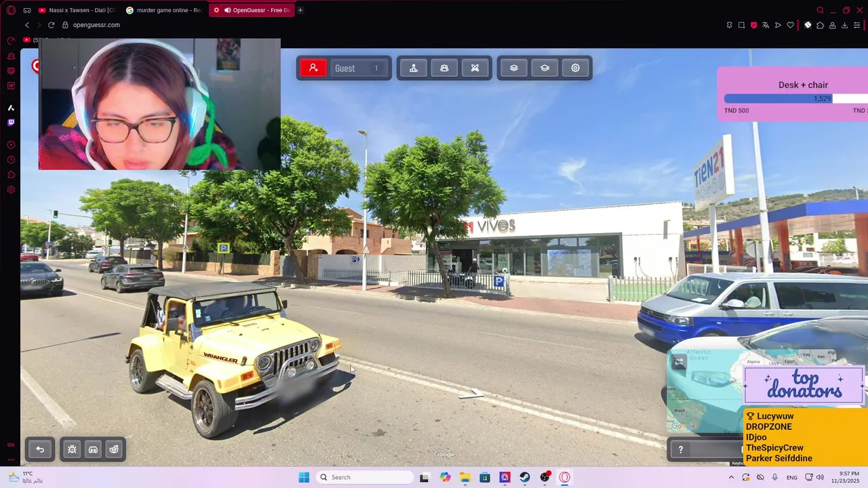Click the crossed swords duel icon
This screenshot has width=868, height=488.
[x=475, y=68]
